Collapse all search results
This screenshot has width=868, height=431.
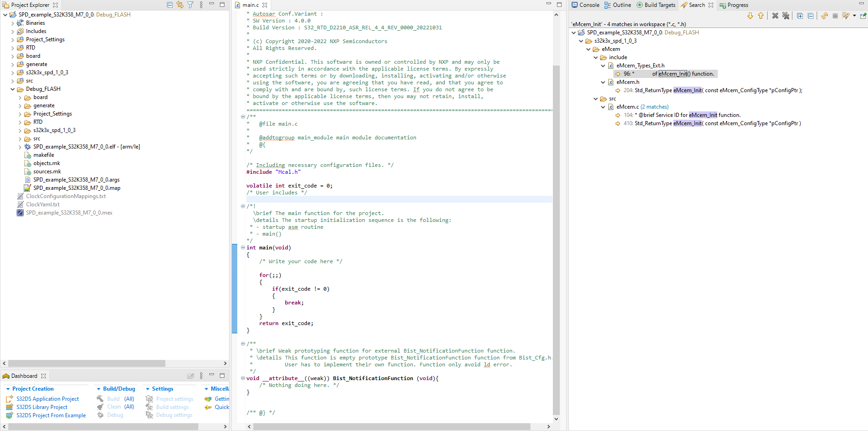point(810,16)
